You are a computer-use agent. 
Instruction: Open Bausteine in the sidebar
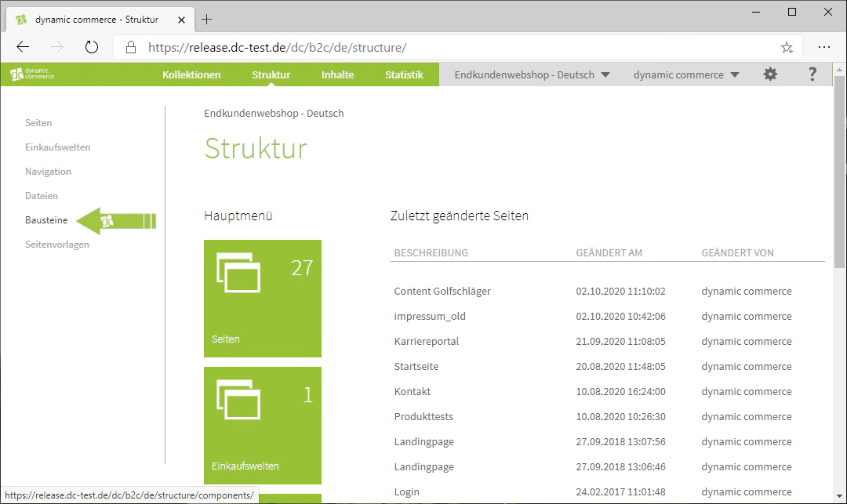pyautogui.click(x=46, y=220)
